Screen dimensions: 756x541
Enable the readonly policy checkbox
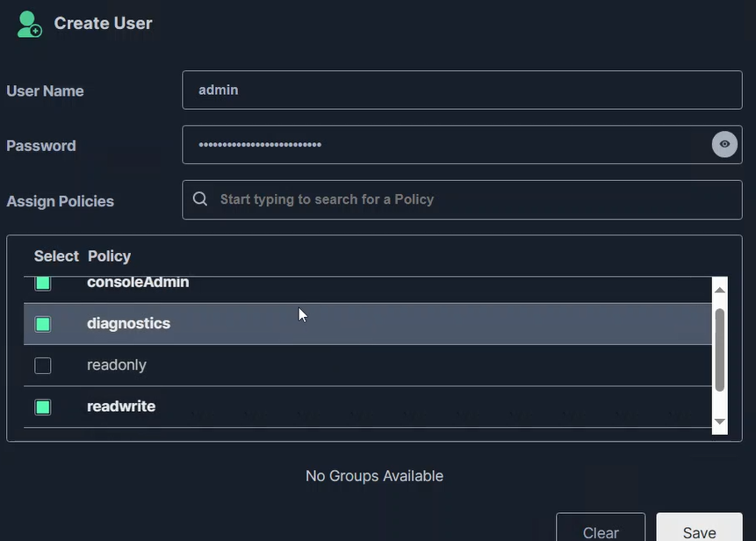43,365
